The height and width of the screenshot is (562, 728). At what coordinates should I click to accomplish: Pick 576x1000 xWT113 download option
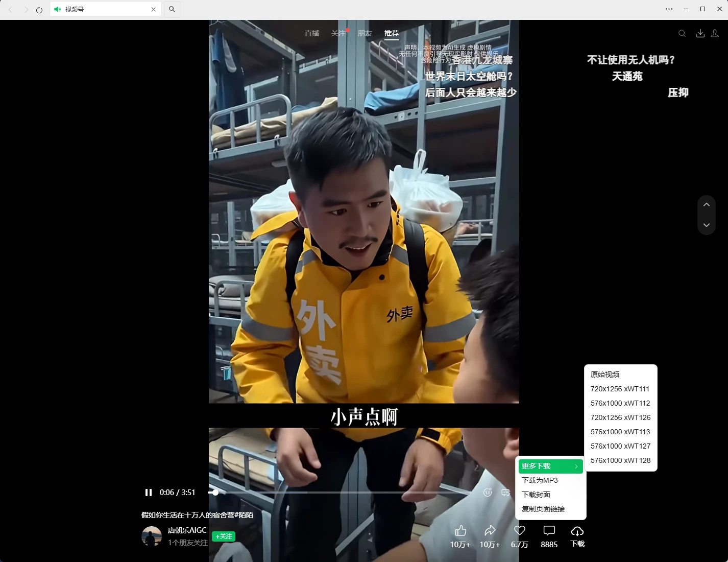(x=621, y=432)
